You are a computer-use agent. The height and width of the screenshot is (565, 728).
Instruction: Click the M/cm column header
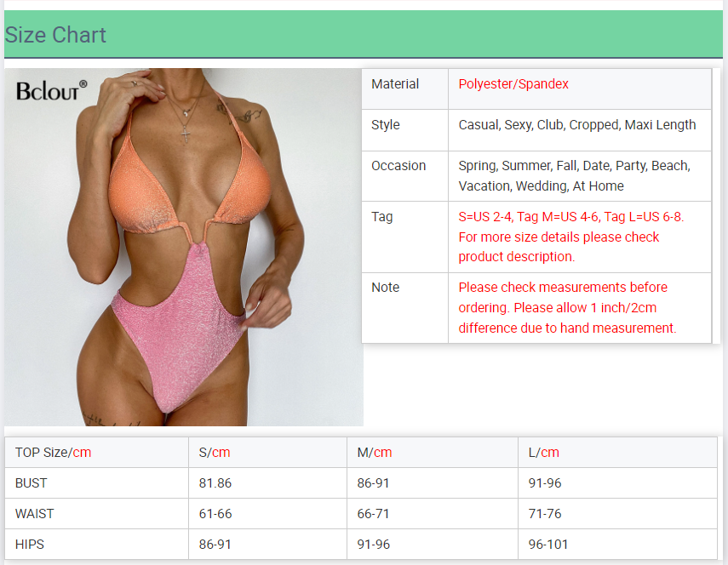pyautogui.click(x=375, y=453)
